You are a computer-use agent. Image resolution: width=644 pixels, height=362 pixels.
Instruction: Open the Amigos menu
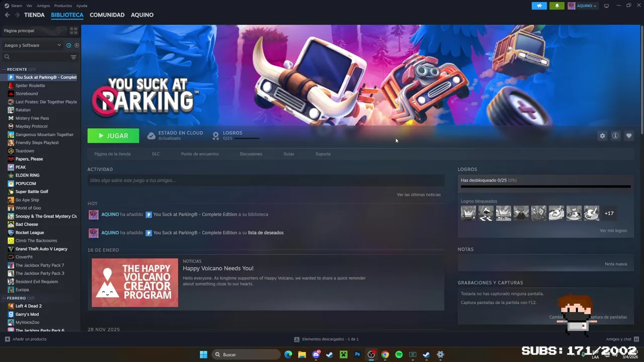click(43, 6)
